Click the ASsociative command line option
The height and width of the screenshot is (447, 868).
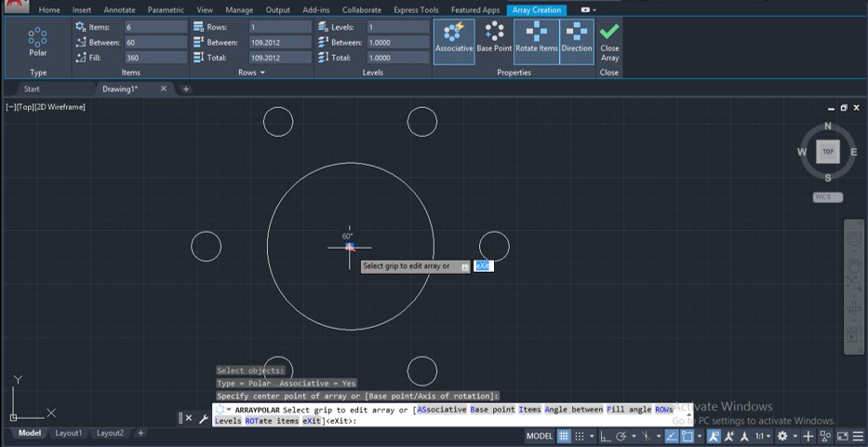(x=442, y=410)
